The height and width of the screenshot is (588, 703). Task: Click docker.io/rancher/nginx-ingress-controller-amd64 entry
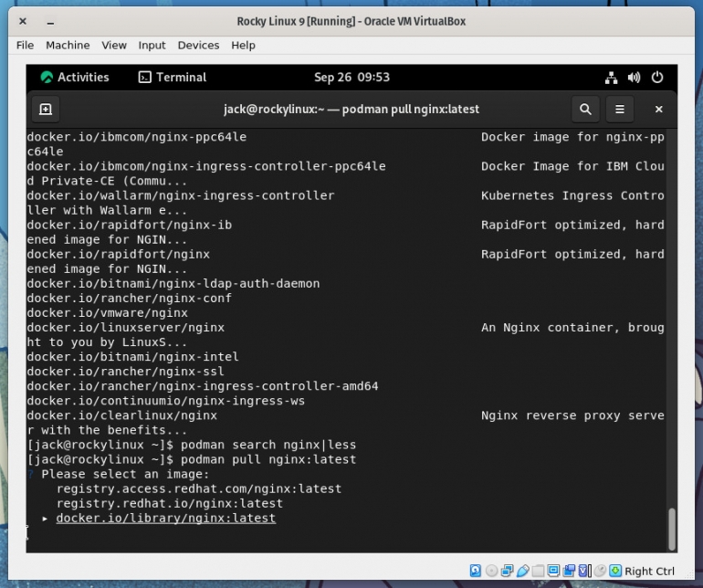[203, 385]
